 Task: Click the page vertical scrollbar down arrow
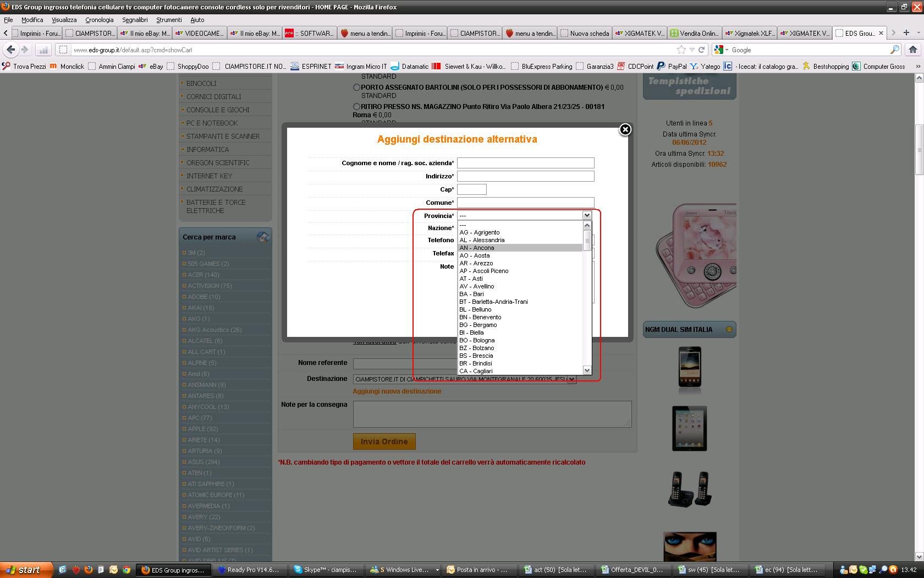point(919,557)
